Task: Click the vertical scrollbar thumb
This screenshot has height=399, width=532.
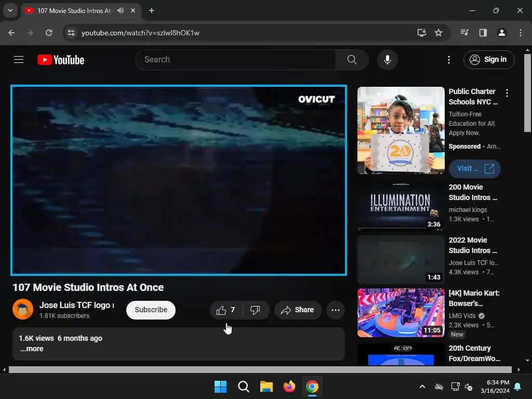Action: click(527, 93)
